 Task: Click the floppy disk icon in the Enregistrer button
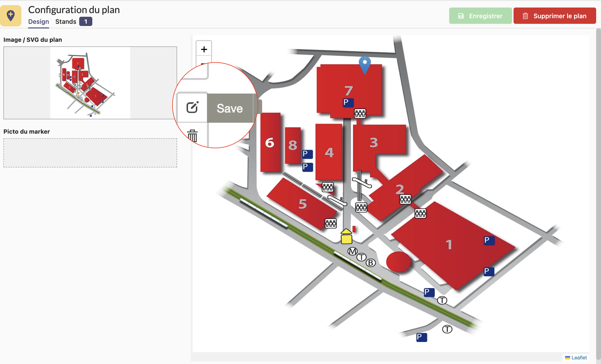[x=461, y=16]
